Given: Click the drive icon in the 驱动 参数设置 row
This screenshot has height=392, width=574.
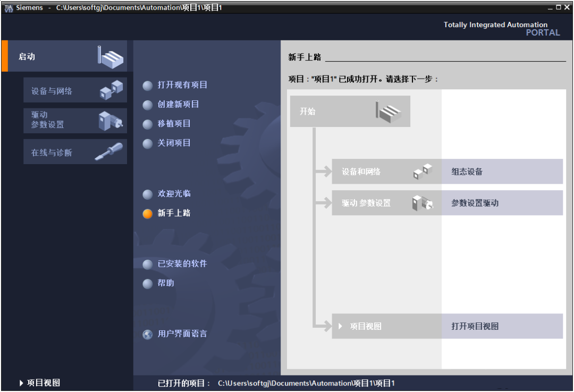Looking at the screenshot, I should (x=423, y=202).
